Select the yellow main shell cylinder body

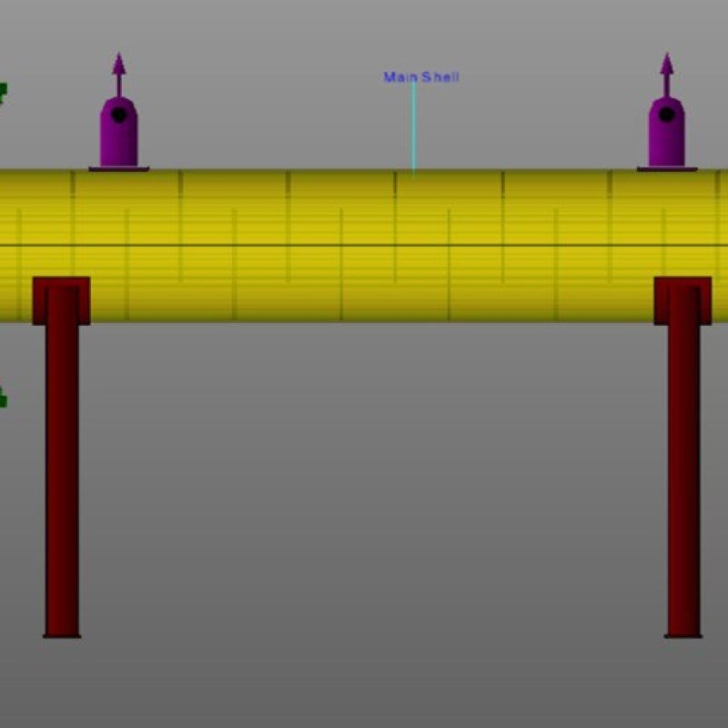364,246
